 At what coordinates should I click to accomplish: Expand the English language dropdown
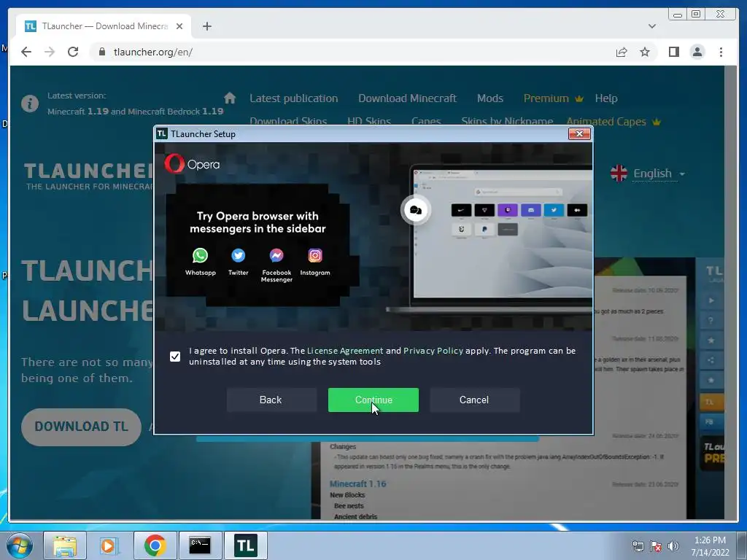[x=659, y=174]
